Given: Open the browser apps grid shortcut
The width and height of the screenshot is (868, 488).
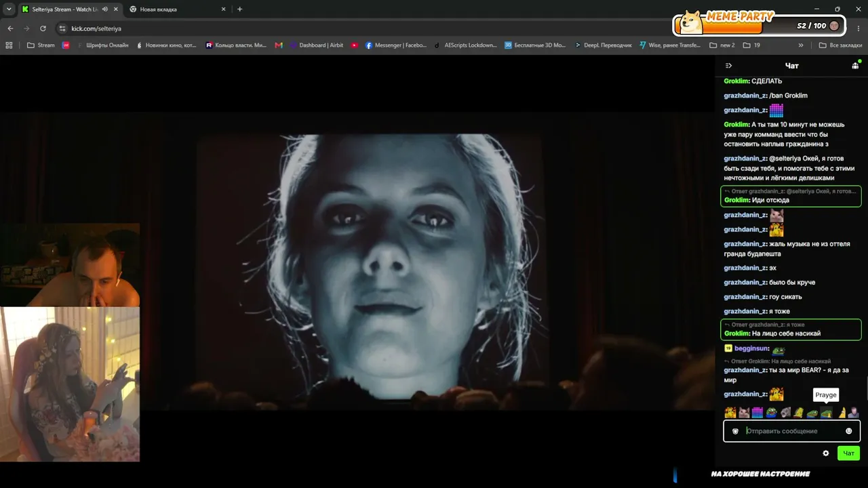Looking at the screenshot, I should (x=9, y=45).
